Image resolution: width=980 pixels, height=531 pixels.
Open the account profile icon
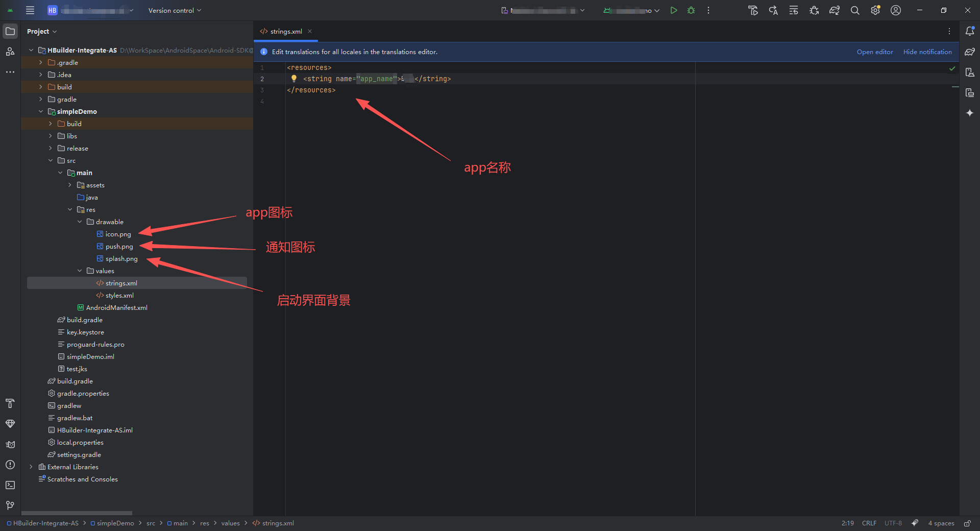pyautogui.click(x=896, y=10)
